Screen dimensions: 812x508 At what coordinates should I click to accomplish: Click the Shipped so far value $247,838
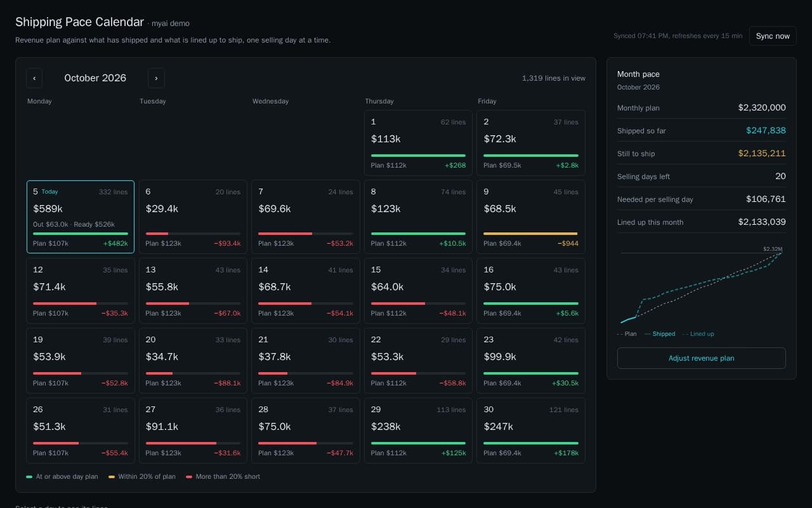[766, 131]
